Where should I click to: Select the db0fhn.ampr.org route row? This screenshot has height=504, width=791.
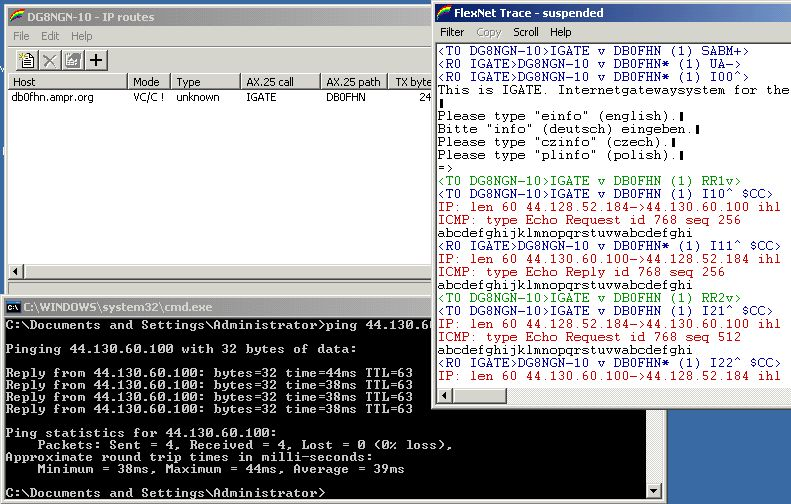pos(52,98)
